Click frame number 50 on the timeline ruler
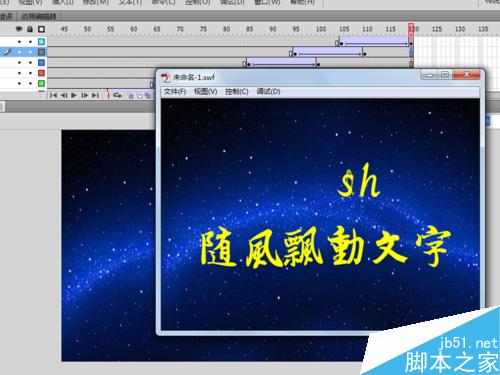This screenshot has height=375, width=500. [87, 29]
